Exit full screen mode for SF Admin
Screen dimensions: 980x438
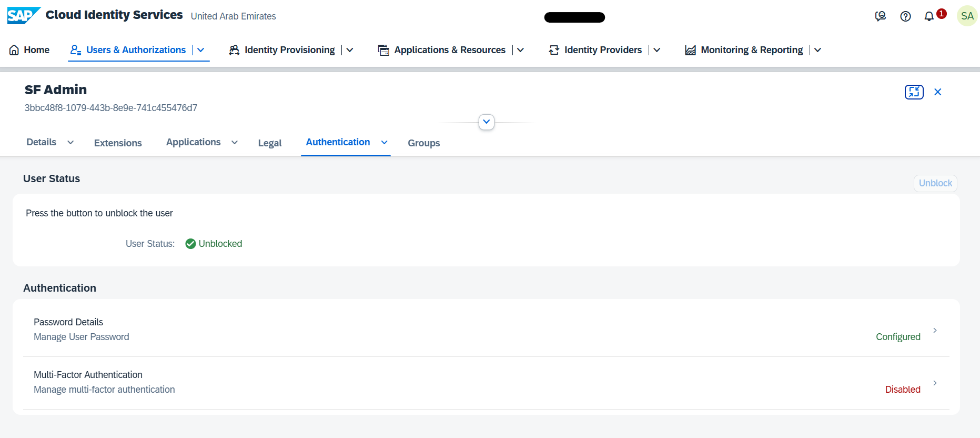click(914, 92)
